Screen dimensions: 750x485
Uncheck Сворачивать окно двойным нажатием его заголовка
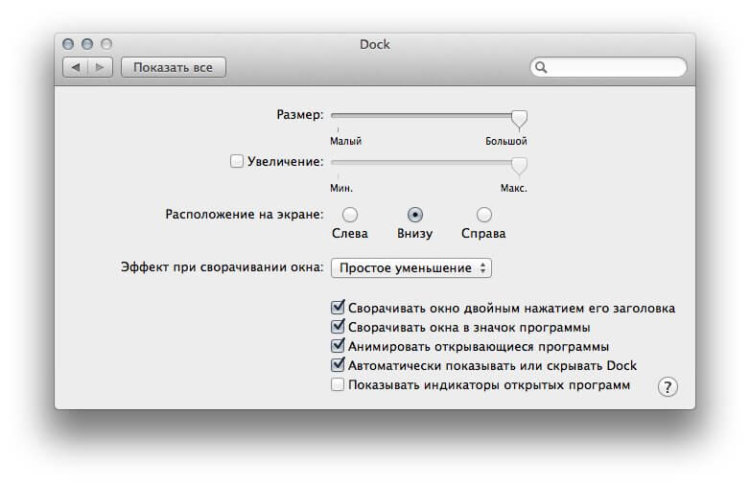pos(338,309)
